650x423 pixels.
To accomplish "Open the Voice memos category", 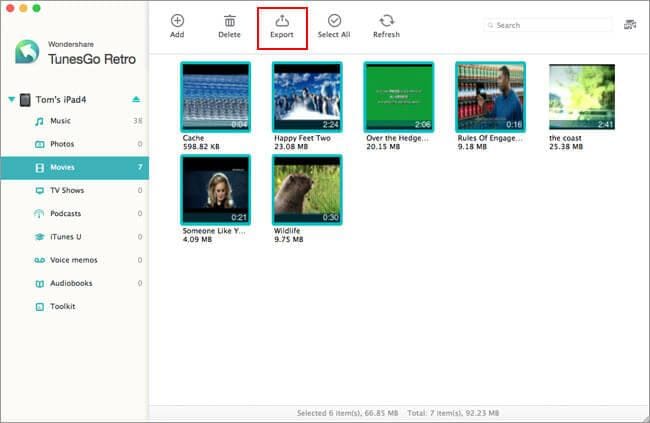I will 75,260.
